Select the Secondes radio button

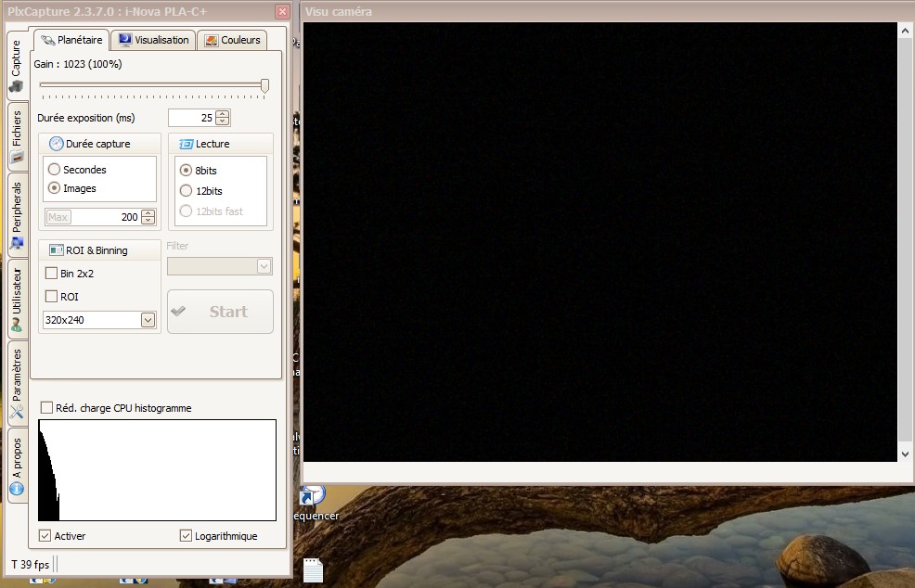pyautogui.click(x=54, y=169)
